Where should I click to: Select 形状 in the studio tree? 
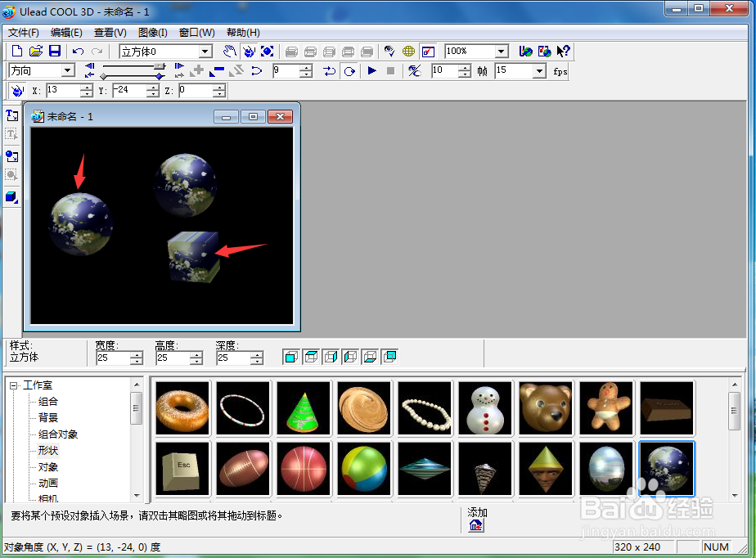48,451
